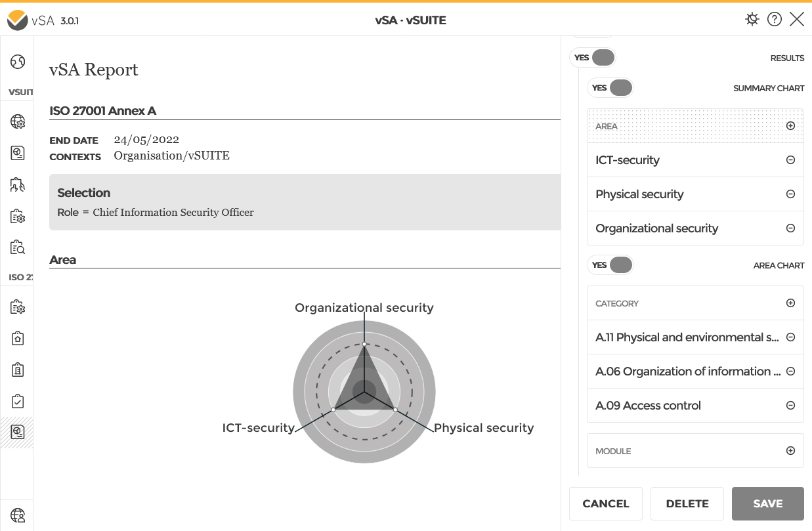
Task: Save the report configuration
Action: coord(767,503)
